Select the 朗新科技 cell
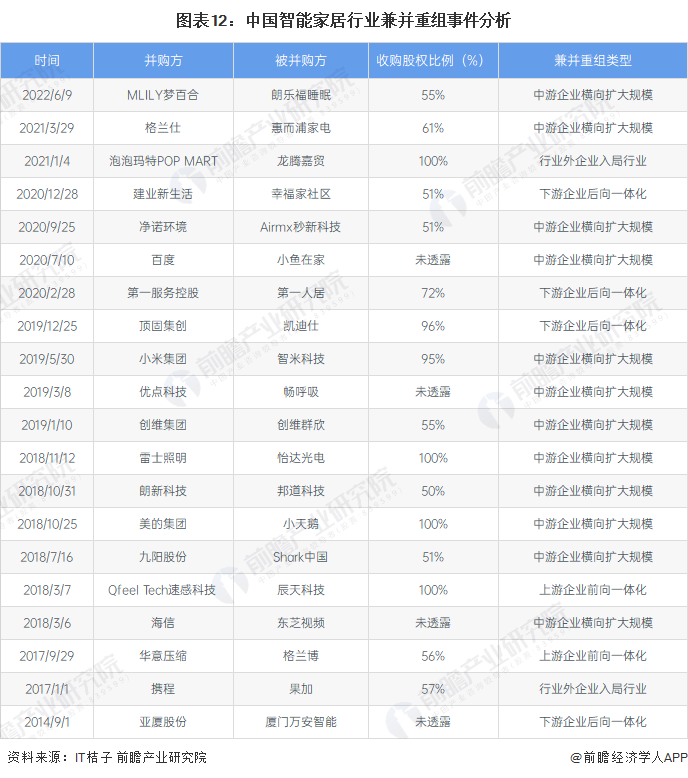Viewport: 688px width, 778px height. pyautogui.click(x=163, y=491)
